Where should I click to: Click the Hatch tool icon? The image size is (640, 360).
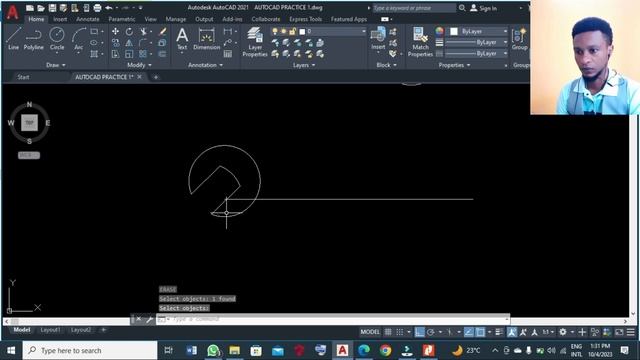coord(94,53)
